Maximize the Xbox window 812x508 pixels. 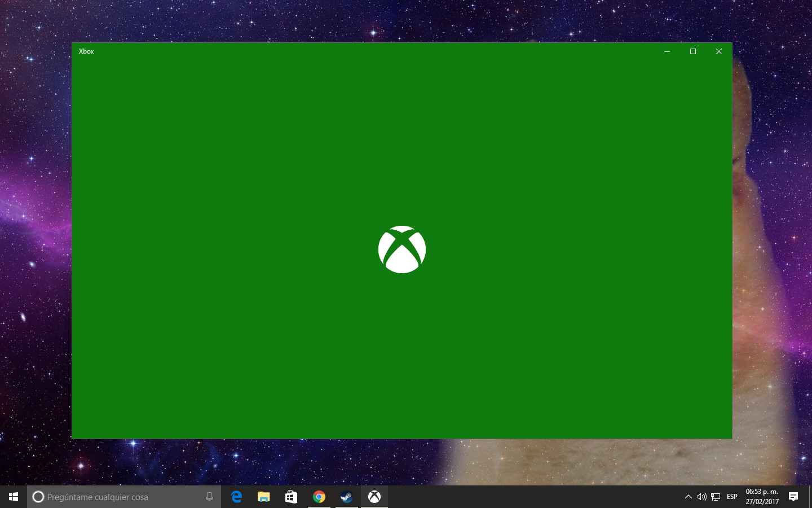693,51
